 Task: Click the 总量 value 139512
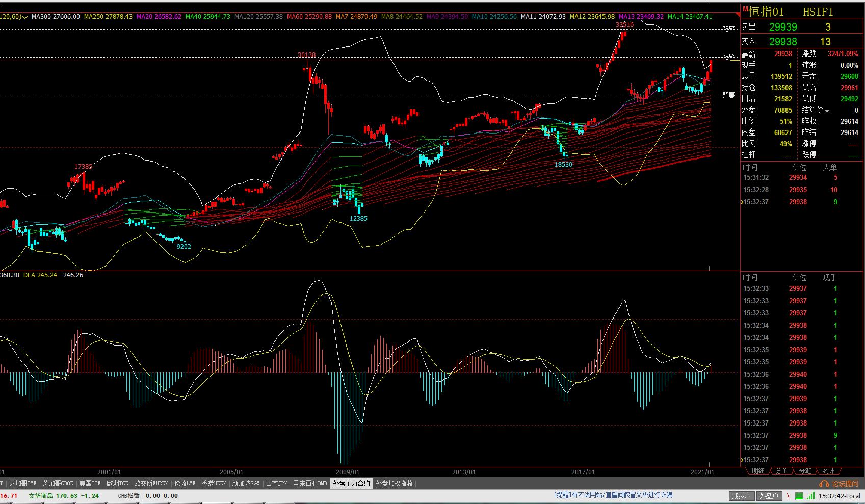(x=781, y=76)
